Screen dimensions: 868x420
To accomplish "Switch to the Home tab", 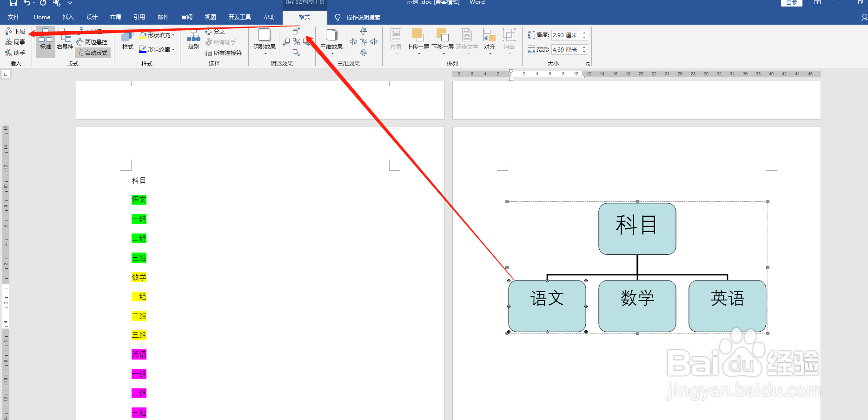I will tap(42, 17).
